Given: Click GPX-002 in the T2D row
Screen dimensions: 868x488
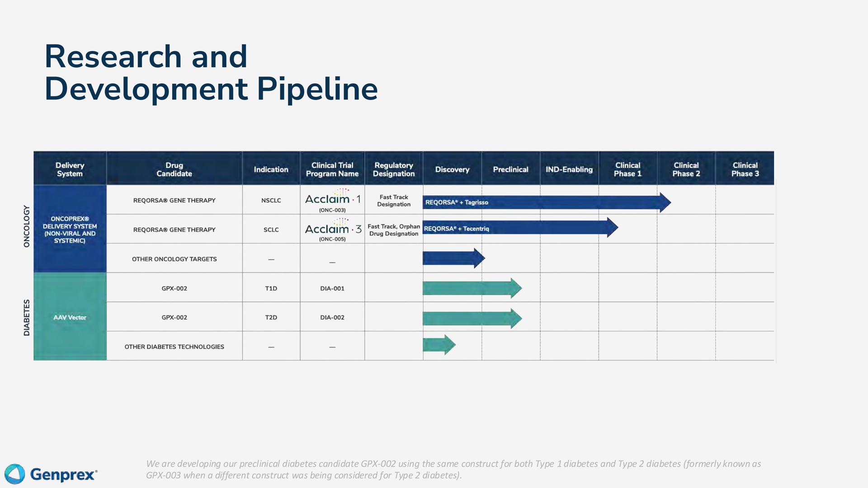Looking at the screenshot, I should pos(174,317).
